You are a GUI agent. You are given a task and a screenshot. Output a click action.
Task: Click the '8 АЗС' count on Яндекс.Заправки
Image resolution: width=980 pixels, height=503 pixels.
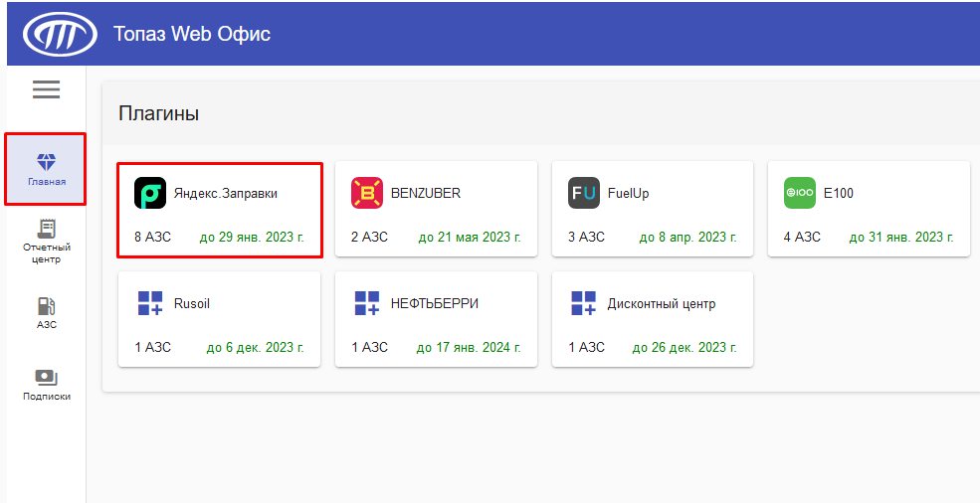tap(152, 238)
